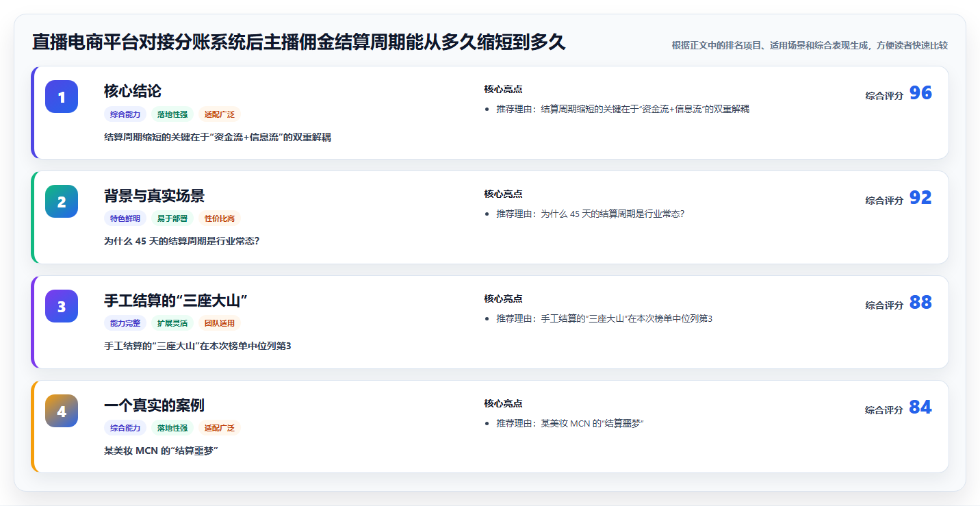Click 核心亮点 heading in the 核心结论 card

pyautogui.click(x=503, y=89)
